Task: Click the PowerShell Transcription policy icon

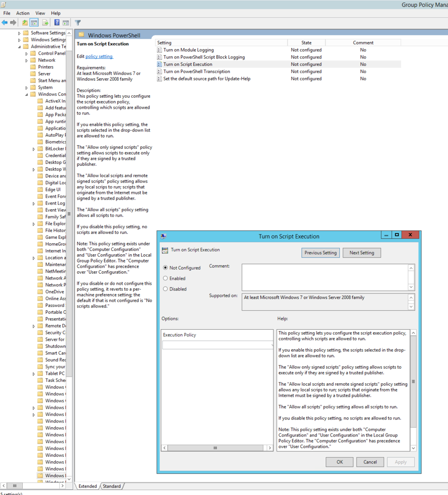Action: (159, 72)
